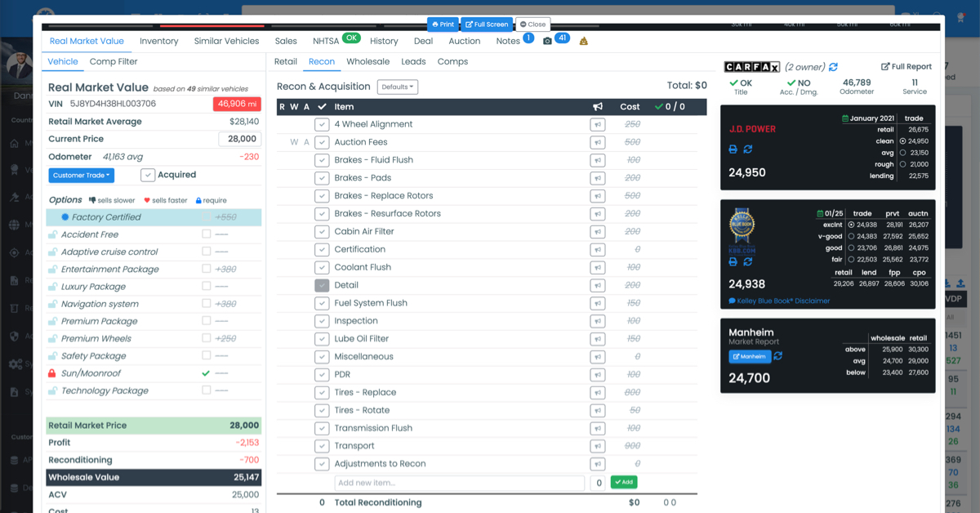This screenshot has height=513, width=980.
Task: Click megaphone icon for Cabin Air Filter
Action: [x=597, y=231]
